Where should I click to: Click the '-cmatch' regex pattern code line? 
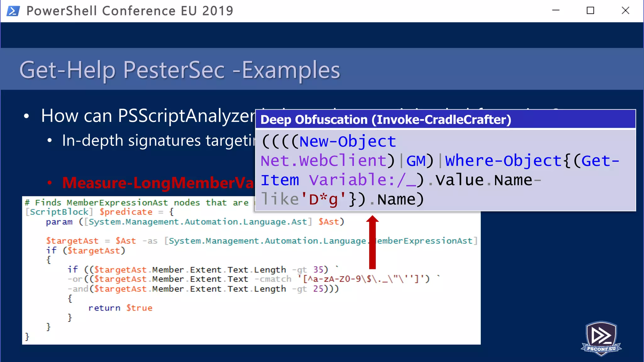click(x=253, y=279)
